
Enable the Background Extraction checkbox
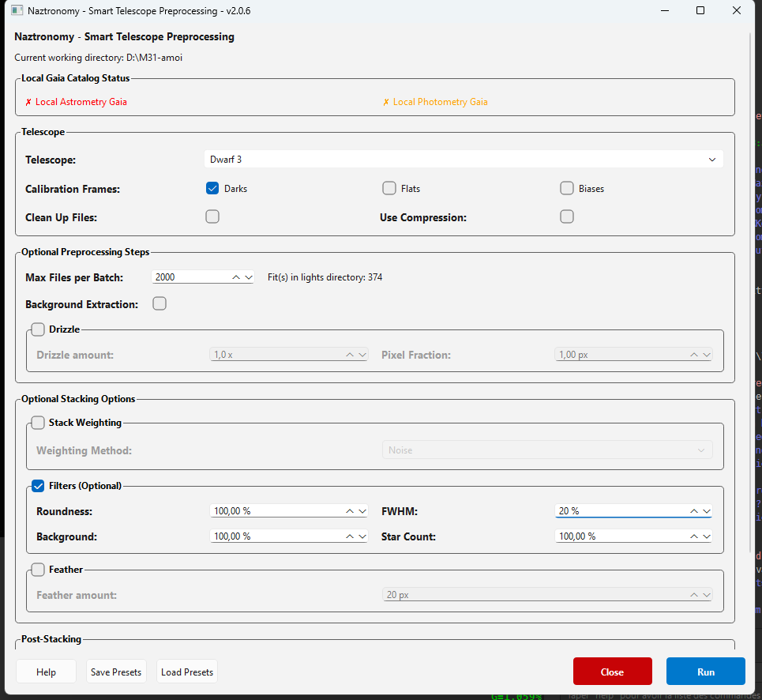click(160, 303)
